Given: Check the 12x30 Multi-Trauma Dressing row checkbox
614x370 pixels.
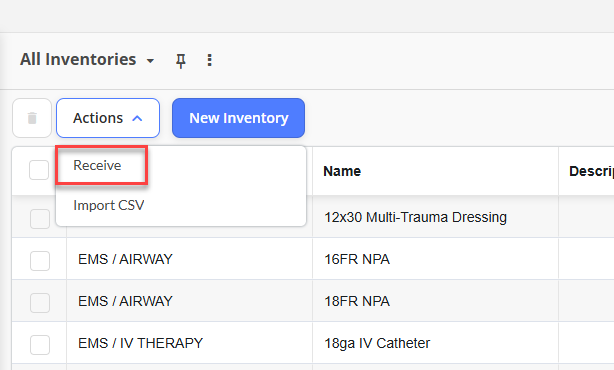Looking at the screenshot, I should 40,218.
